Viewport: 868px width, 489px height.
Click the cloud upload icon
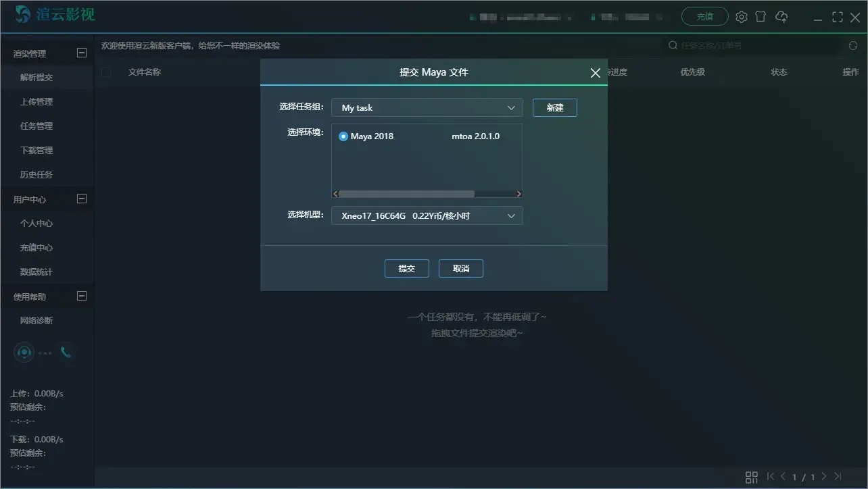(x=782, y=16)
